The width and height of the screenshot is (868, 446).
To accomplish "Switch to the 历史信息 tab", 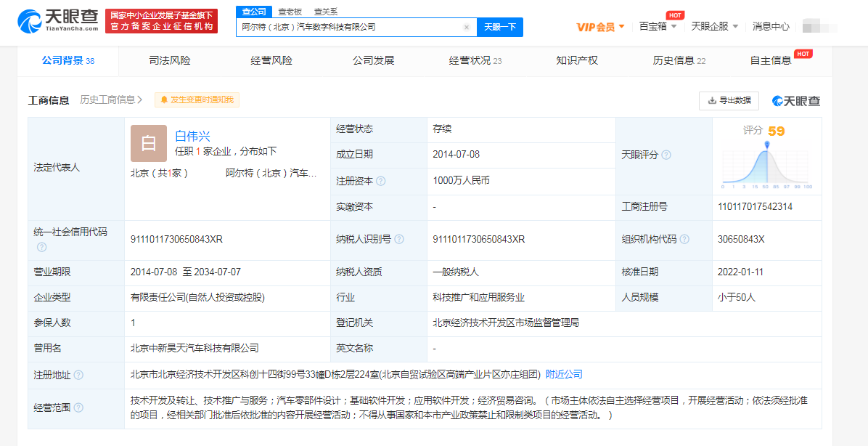I will click(679, 61).
